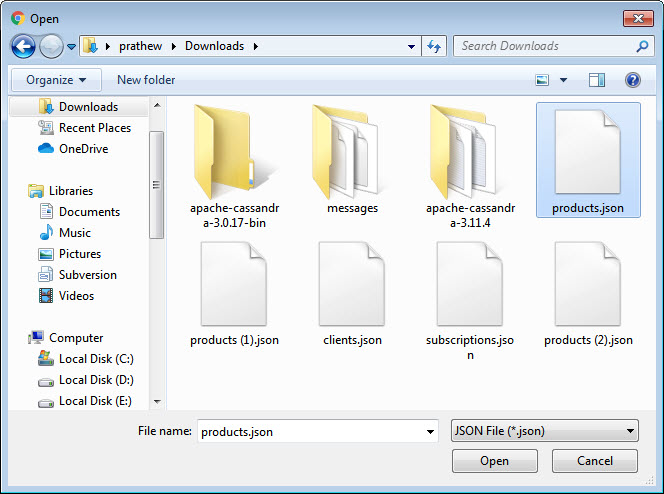Select the apache-cassandra-3.11.4 folder icon

[464, 152]
